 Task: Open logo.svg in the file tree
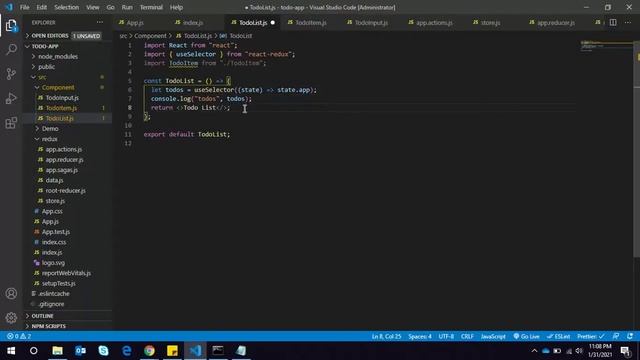coord(53,263)
